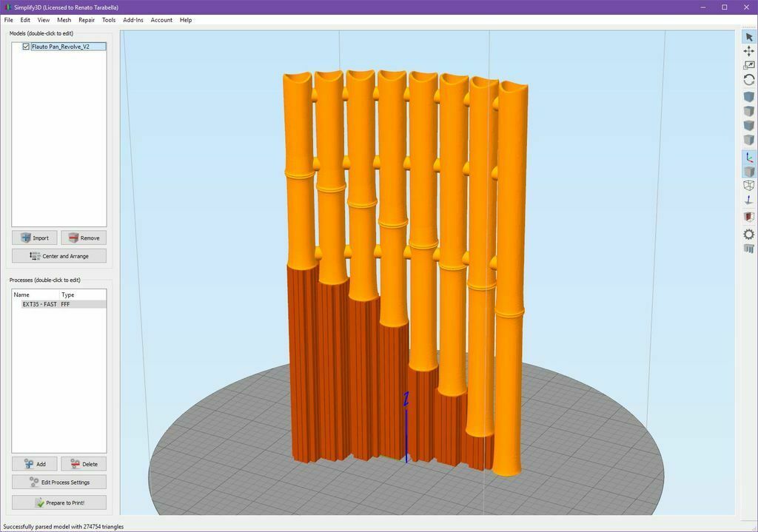This screenshot has height=532, width=758.
Task: Click the Edit Process Settings button
Action: 58,482
